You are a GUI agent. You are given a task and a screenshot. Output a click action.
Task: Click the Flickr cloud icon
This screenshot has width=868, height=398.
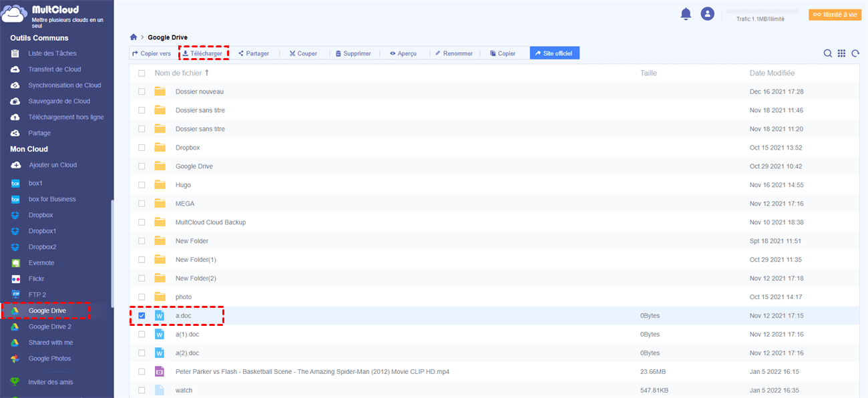pyautogui.click(x=15, y=279)
